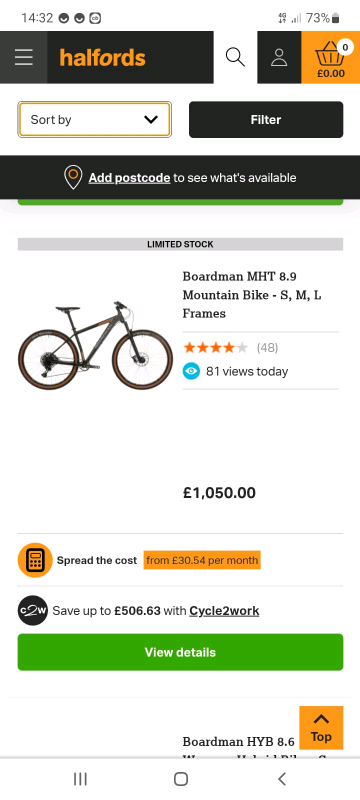Click the Add postcode link
The image size is (360, 800).
tap(130, 178)
